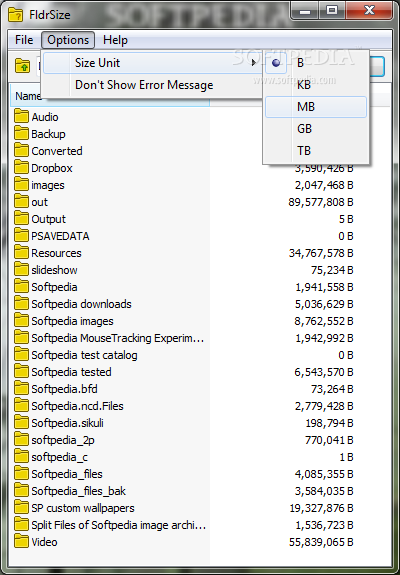400x575 pixels.
Task: Sort by the Name column header
Action: tap(28, 96)
